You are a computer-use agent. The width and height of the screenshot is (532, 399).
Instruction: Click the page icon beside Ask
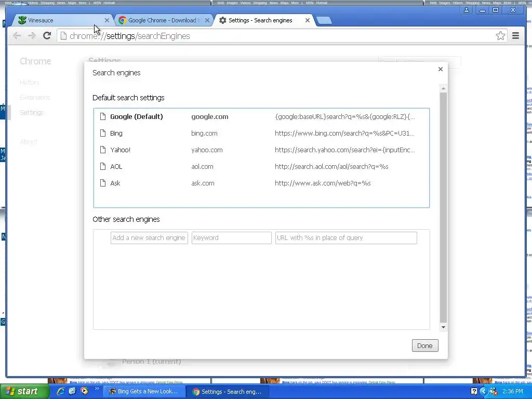click(x=103, y=183)
